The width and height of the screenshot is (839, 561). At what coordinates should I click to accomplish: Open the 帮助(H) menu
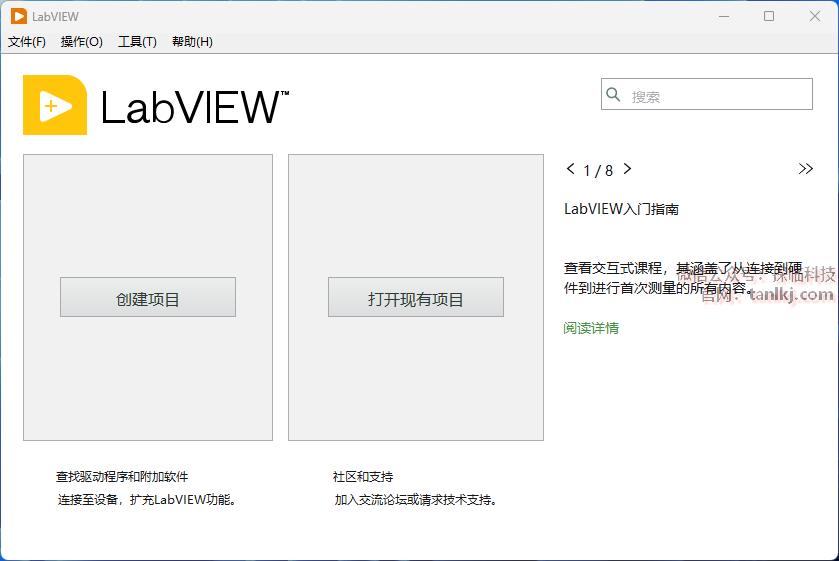coord(192,42)
